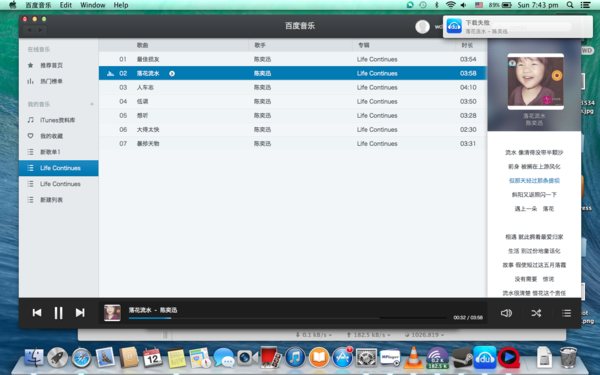Sort by the 时长 column header
This screenshot has width=600, height=375.
pos(467,45)
